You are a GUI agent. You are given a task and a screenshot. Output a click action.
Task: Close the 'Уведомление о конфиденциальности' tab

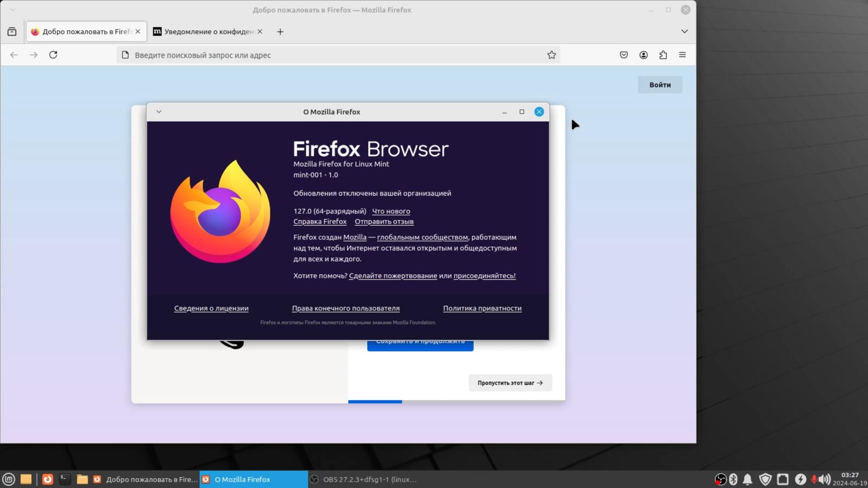260,32
